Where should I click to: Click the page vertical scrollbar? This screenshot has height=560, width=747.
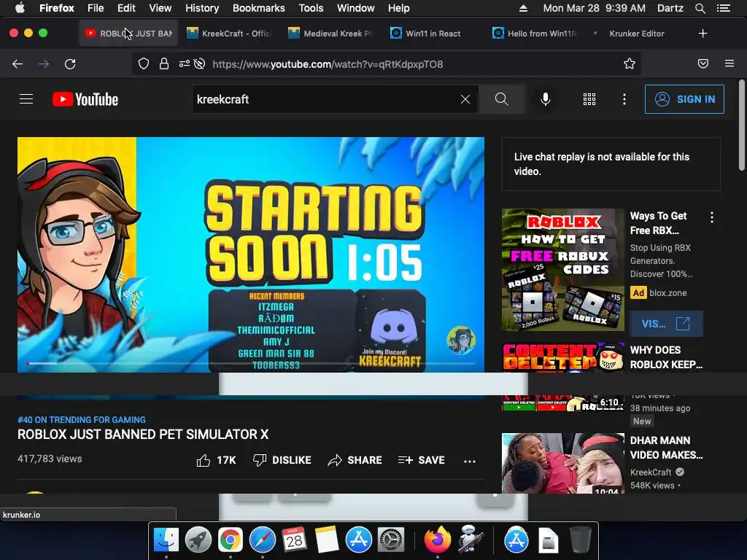coord(742,125)
